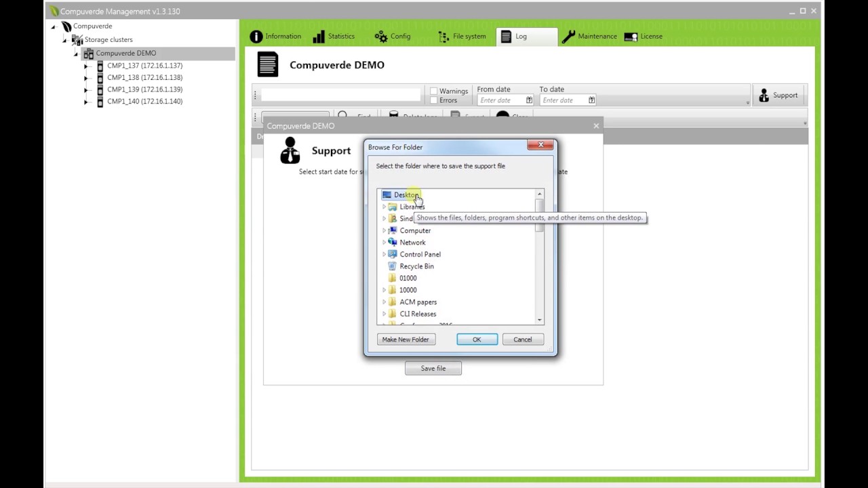Select CMP1_139 (172.16.1.139) in tree
Viewport: 868px width, 488px height.
coord(144,89)
